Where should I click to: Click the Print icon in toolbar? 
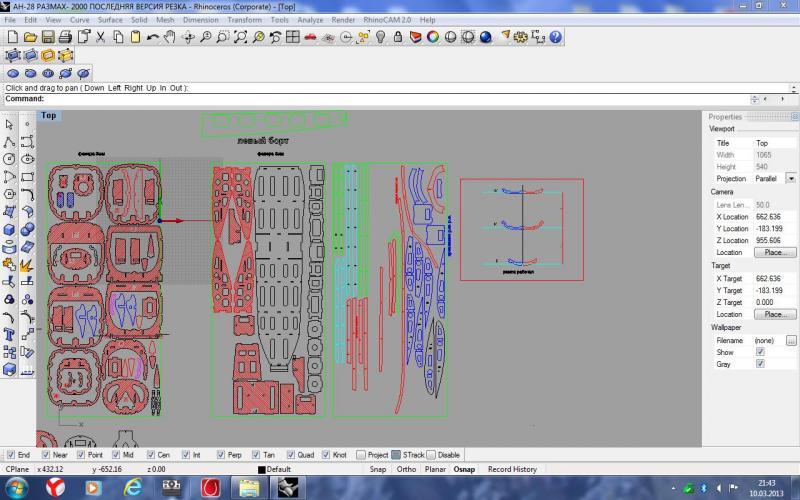tap(65, 37)
